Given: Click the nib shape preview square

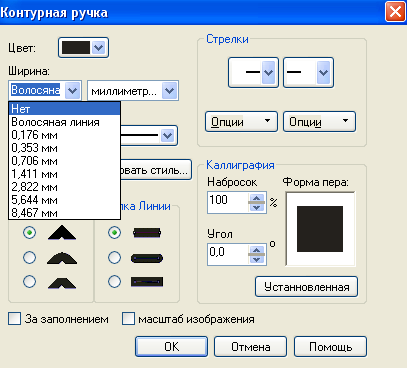Looking at the screenshot, I should click(x=320, y=229).
